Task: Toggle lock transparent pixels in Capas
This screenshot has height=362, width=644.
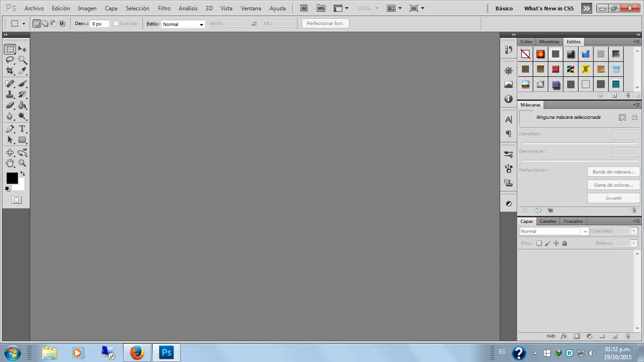Action: point(539,243)
